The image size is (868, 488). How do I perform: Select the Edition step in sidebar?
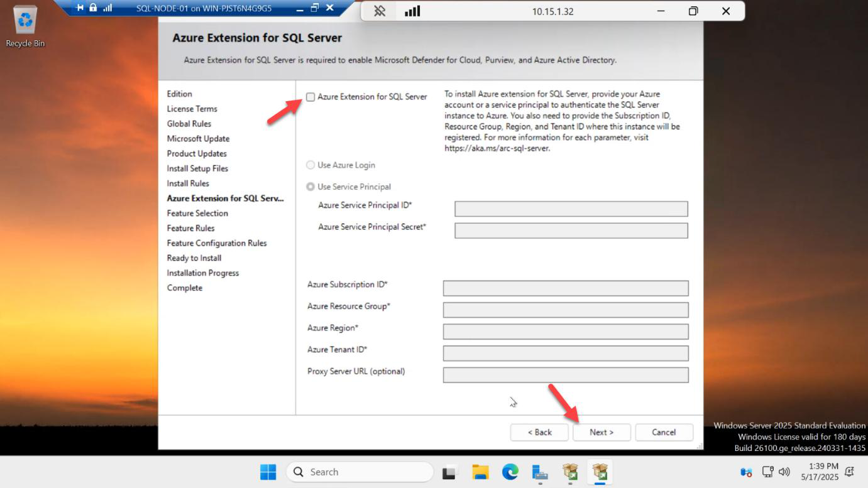pyautogui.click(x=180, y=94)
